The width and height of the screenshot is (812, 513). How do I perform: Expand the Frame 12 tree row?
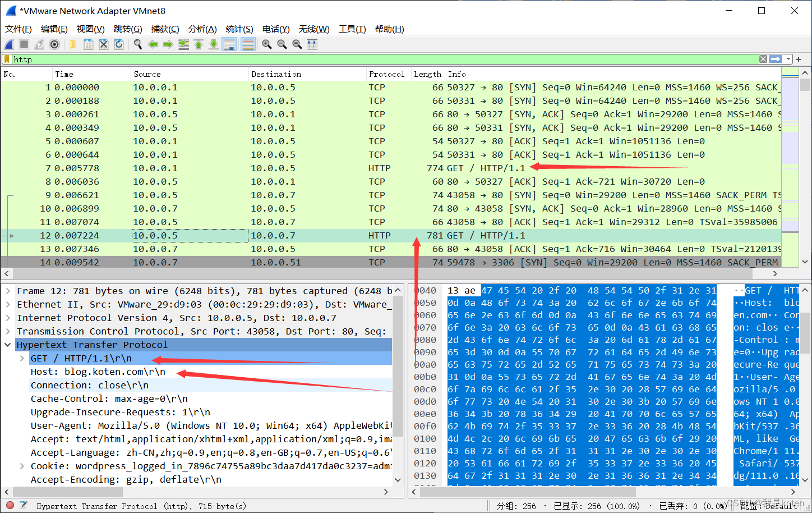(x=8, y=291)
